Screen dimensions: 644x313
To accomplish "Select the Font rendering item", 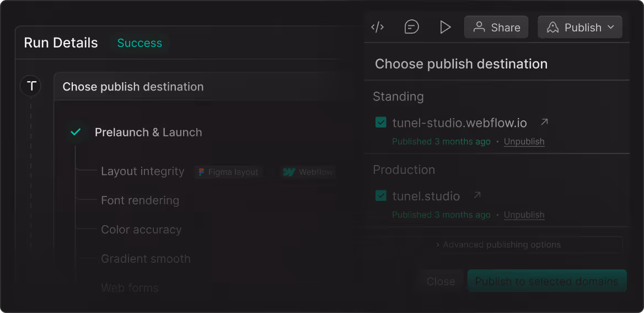I will pos(140,200).
